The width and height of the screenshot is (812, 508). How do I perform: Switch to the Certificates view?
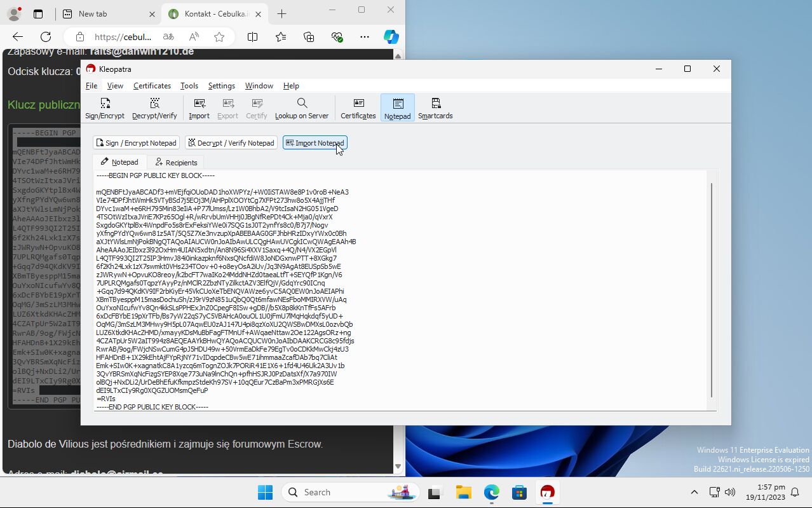358,108
